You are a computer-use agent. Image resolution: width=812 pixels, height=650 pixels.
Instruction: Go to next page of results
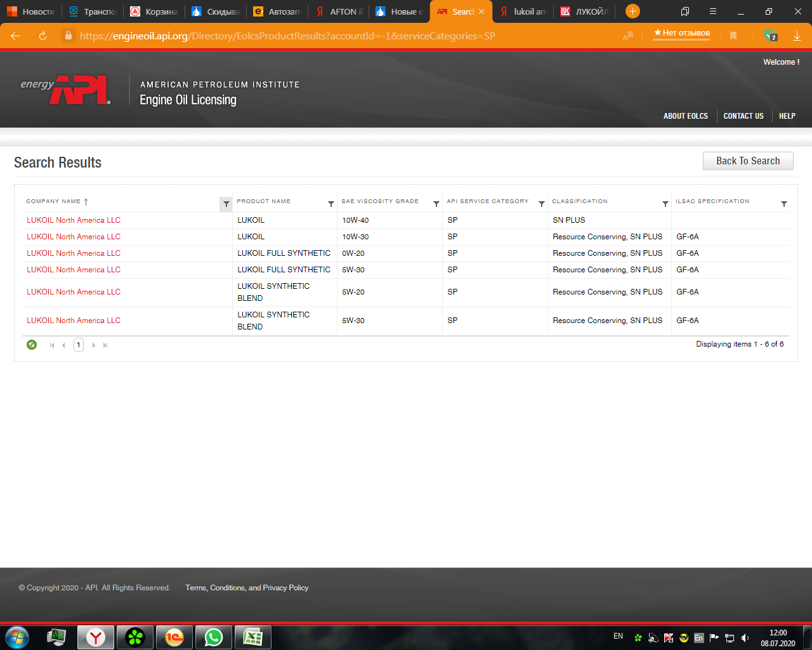(94, 345)
